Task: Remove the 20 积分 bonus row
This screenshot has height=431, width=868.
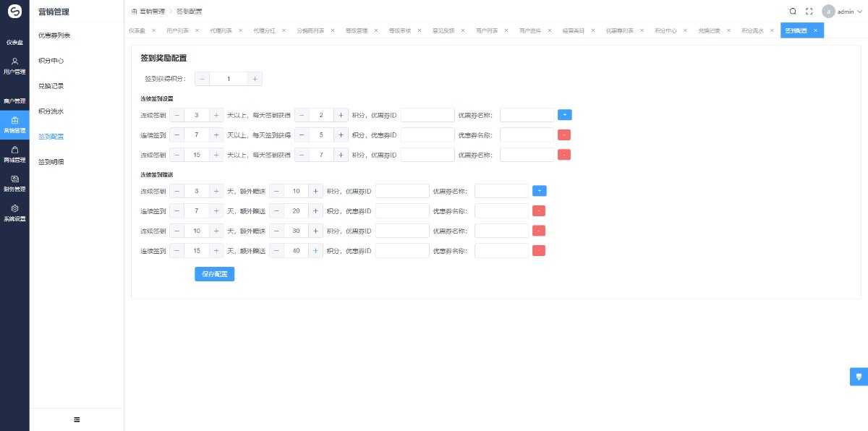Action: point(539,210)
